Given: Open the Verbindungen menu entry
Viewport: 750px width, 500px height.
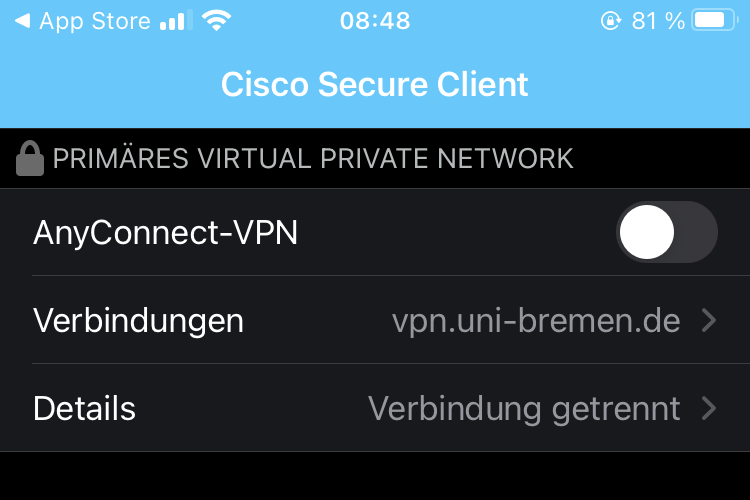Looking at the screenshot, I should (139, 321).
